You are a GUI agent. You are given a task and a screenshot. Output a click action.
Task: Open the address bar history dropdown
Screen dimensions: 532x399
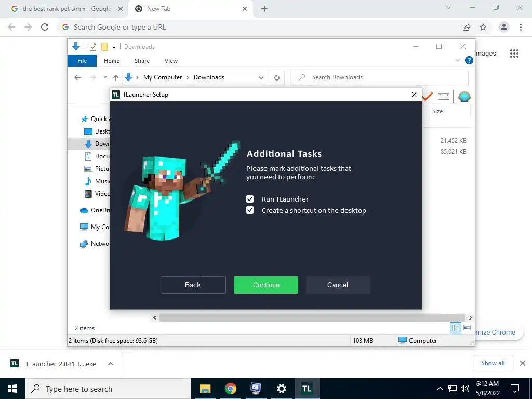pos(261,78)
